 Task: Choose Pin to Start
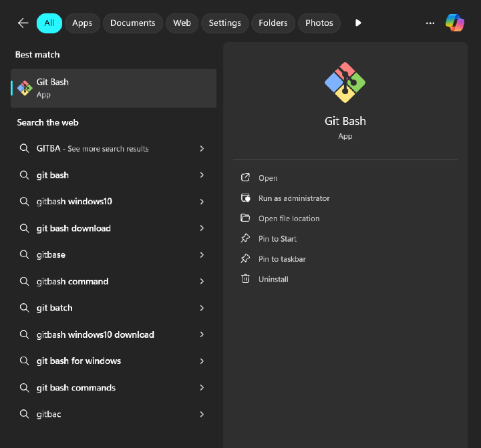click(277, 239)
